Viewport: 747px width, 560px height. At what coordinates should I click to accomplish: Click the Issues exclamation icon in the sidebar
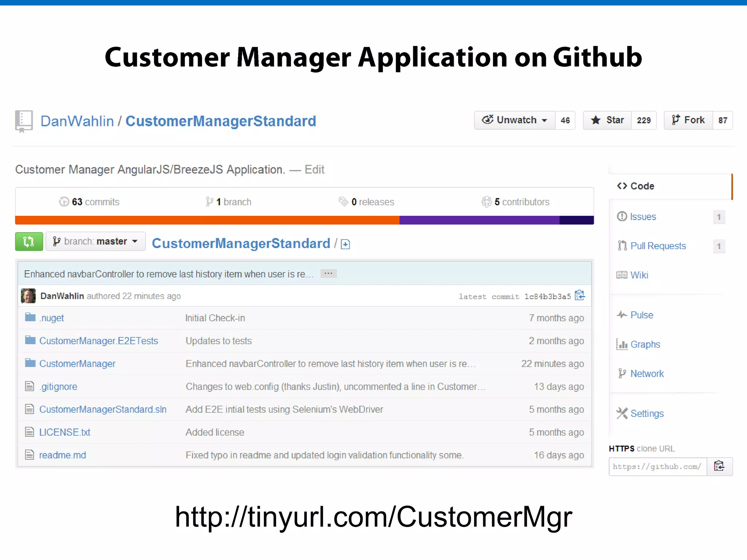coord(622,216)
